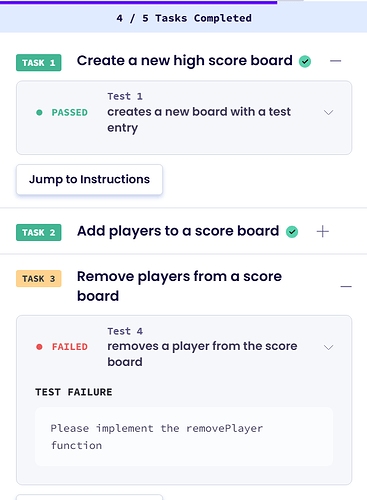Click Task 2 green completed checkmark

pyautogui.click(x=292, y=232)
